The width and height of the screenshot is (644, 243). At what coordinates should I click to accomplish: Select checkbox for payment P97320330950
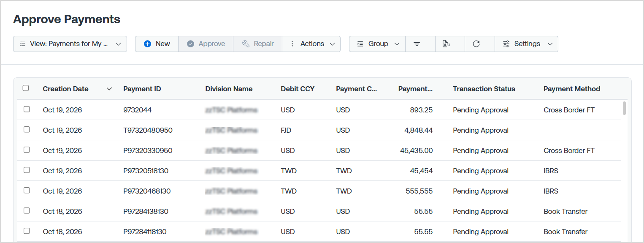pyautogui.click(x=27, y=150)
